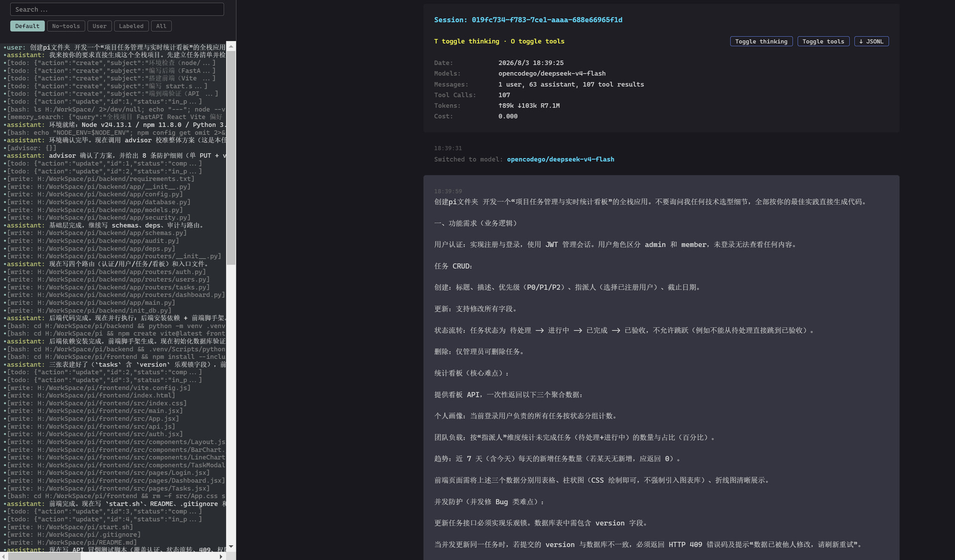This screenshot has height=560, width=955.
Task: Open write backend/app/models.py entry
Action: click(95, 210)
